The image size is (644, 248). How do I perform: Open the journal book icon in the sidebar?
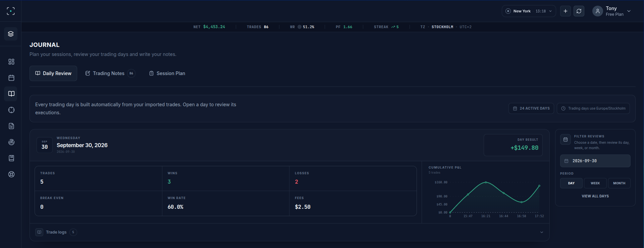coord(11,94)
